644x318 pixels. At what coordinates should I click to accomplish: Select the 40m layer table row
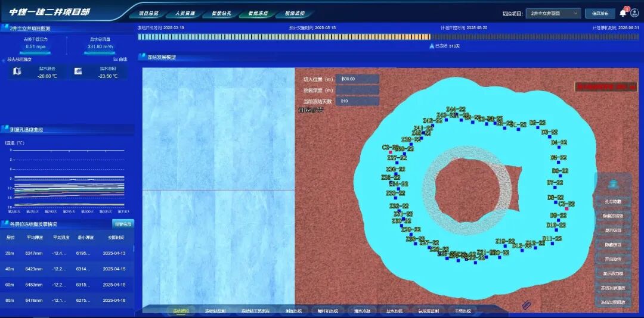coord(67,269)
